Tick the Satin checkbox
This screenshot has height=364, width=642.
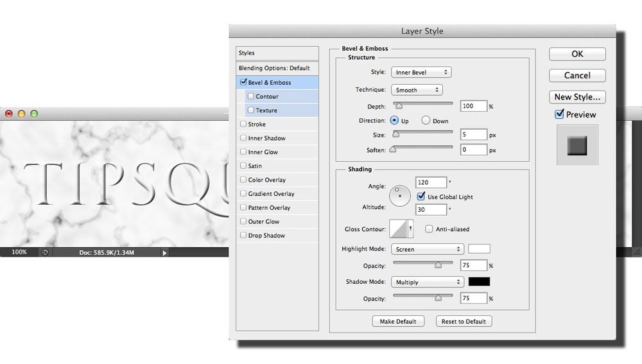tap(243, 166)
